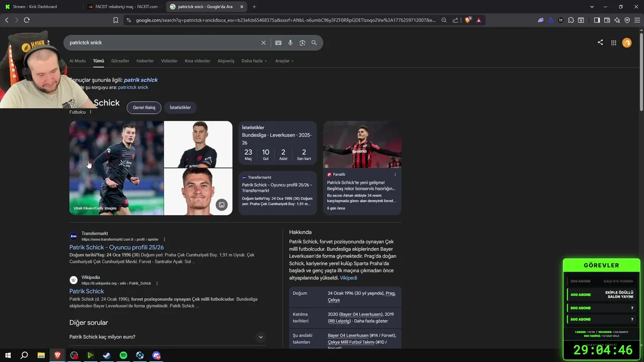Open File Explorer from the taskbar

click(41, 355)
